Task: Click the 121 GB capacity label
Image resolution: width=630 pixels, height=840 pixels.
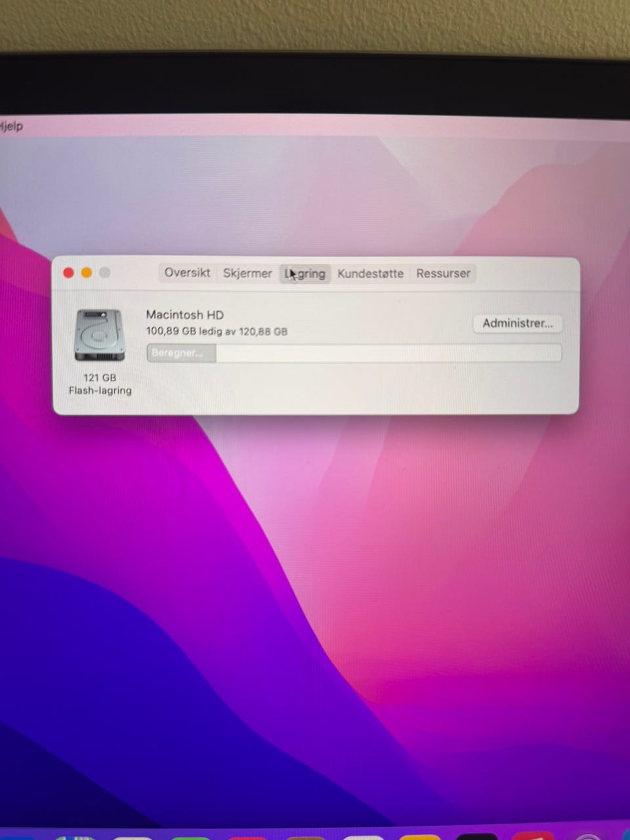Action: (100, 377)
